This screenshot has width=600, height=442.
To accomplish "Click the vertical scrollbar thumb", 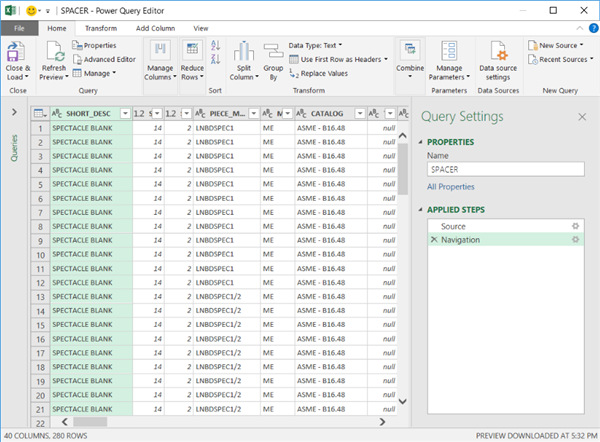I will point(403,169).
